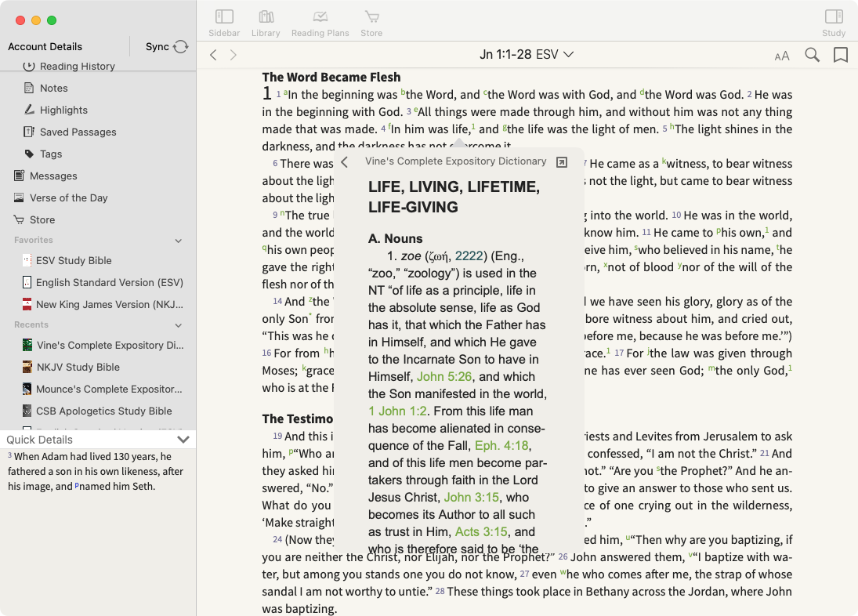Follow the Acts 3:15 reference link
858x616 pixels.
pos(481,531)
